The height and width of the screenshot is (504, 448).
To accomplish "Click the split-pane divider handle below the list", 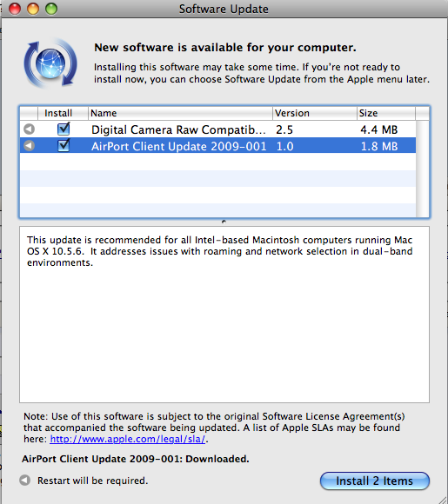I will 224,222.
